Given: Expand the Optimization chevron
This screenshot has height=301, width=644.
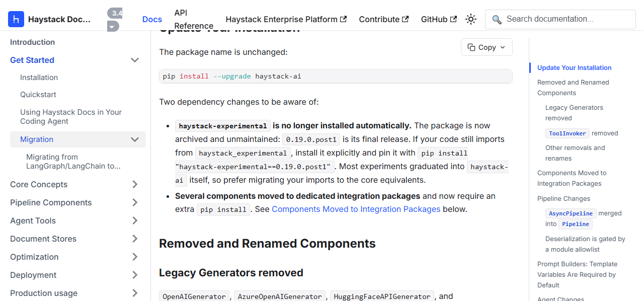Looking at the screenshot, I should (x=135, y=257).
